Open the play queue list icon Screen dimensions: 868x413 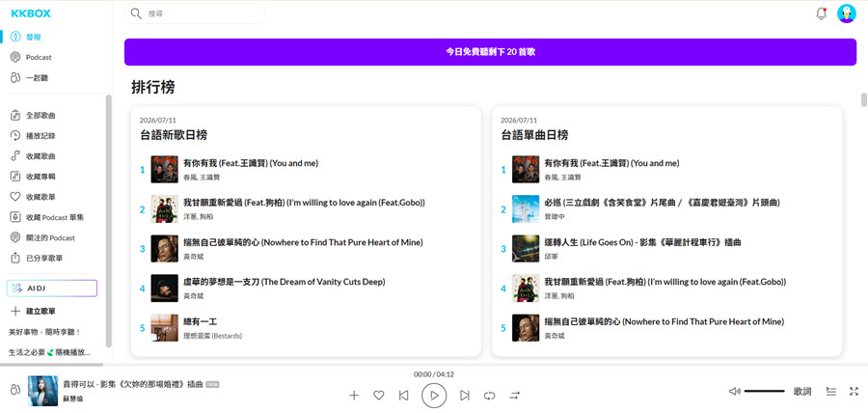point(831,392)
